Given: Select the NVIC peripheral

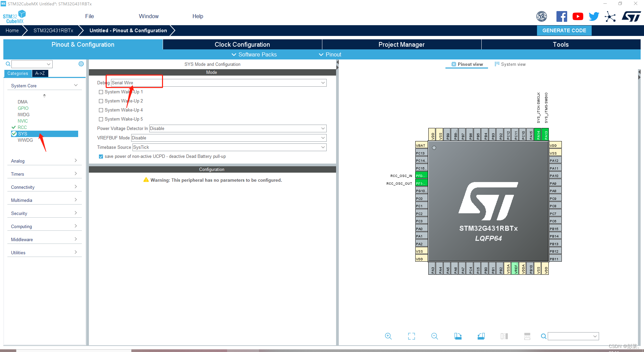Looking at the screenshot, I should click(23, 121).
